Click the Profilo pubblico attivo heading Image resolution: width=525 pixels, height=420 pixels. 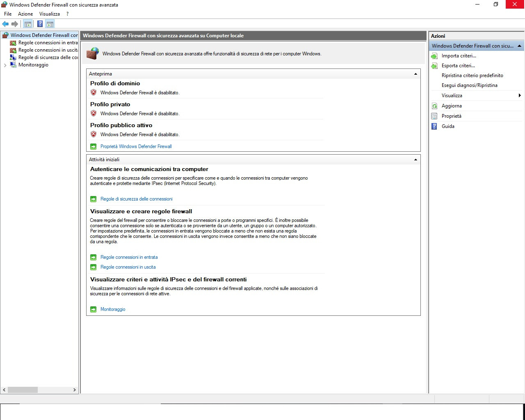click(x=121, y=125)
